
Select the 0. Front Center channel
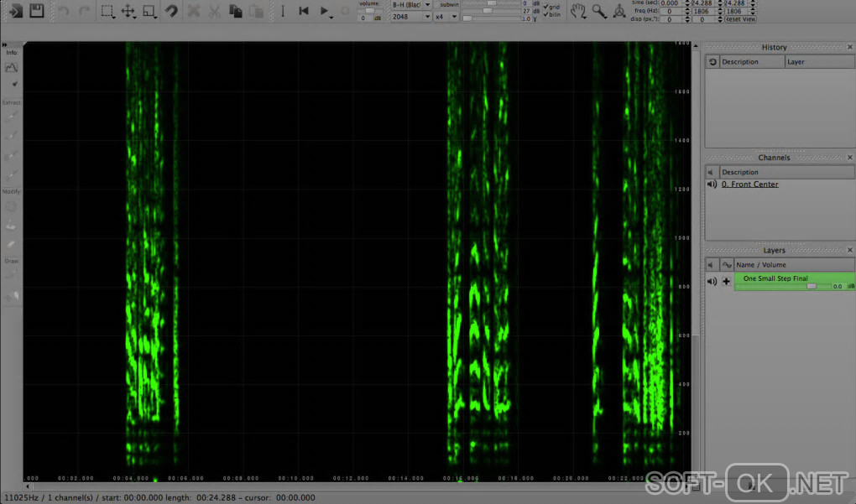(x=750, y=184)
